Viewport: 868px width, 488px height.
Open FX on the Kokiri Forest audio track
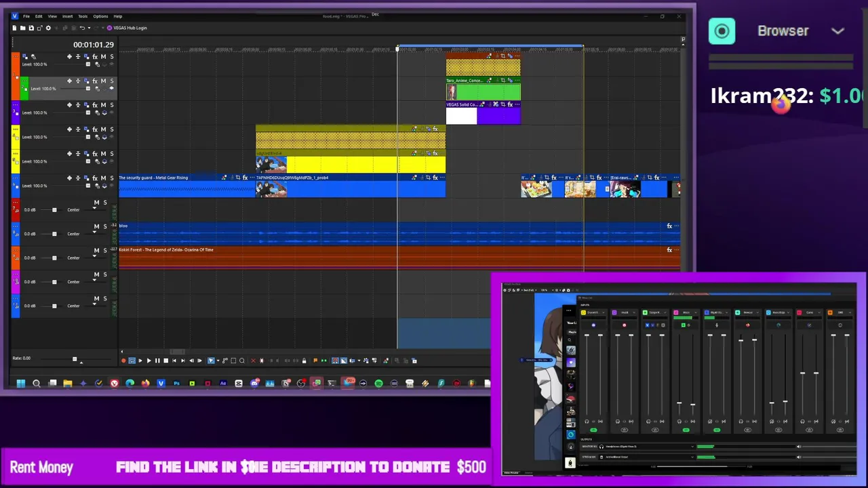click(669, 250)
